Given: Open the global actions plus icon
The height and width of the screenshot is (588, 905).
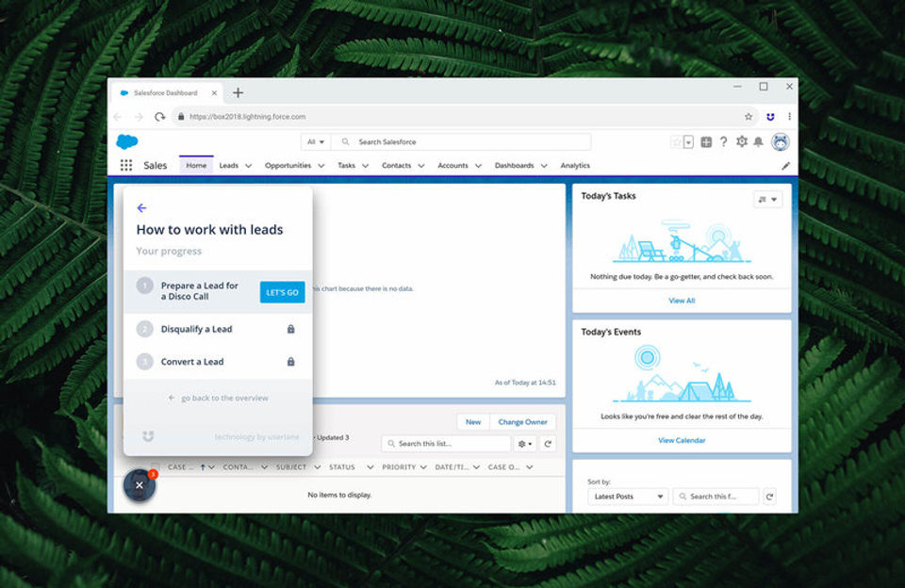Looking at the screenshot, I should pos(706,142).
